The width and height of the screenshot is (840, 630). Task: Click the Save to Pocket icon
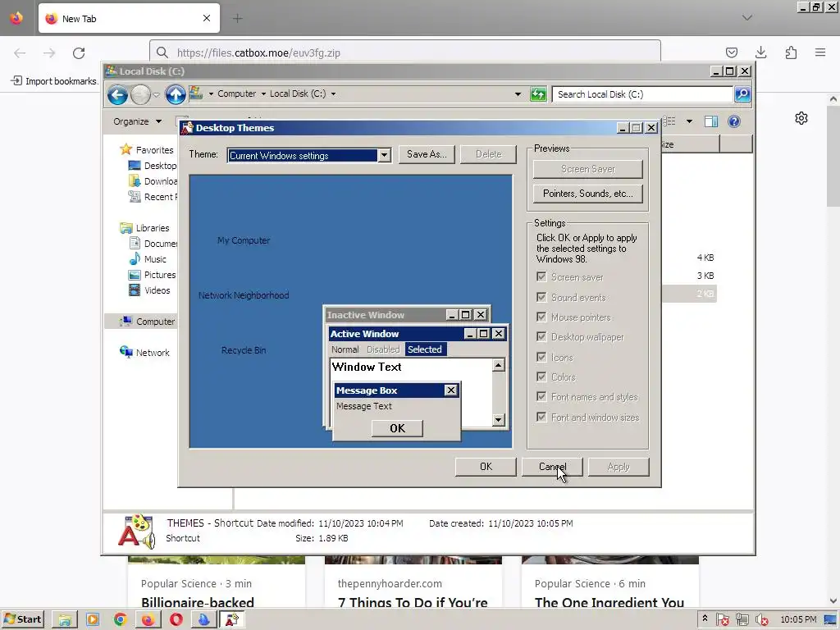[x=731, y=52]
